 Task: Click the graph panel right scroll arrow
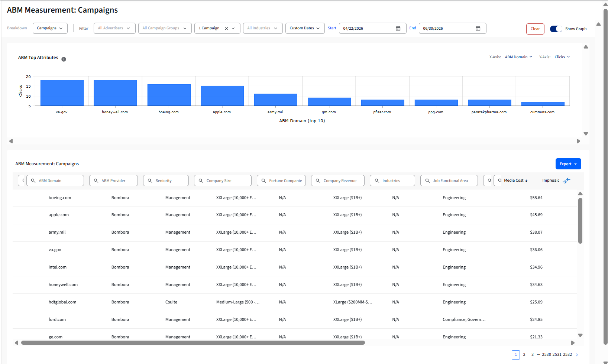pos(578,141)
